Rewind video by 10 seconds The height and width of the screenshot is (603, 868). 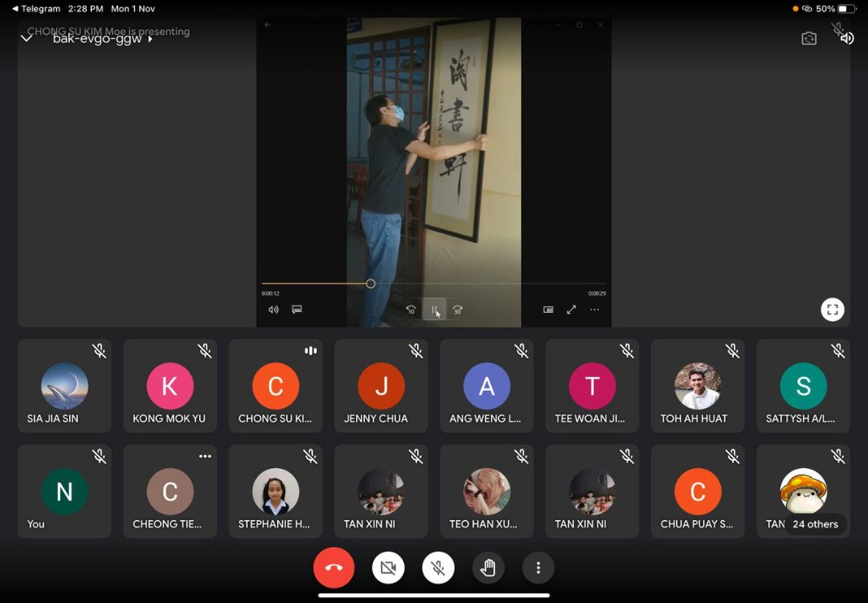(x=411, y=310)
